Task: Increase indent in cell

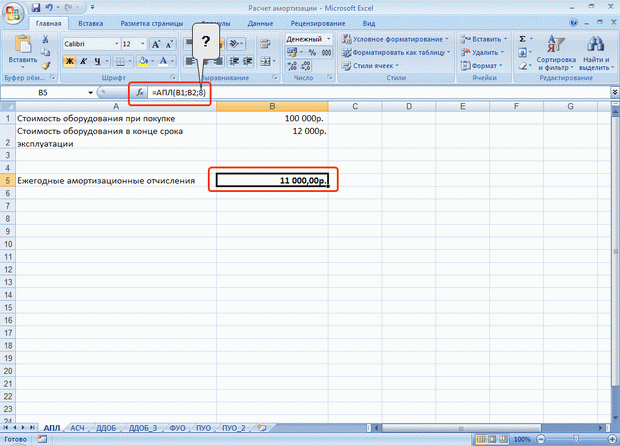Action: pos(248,61)
